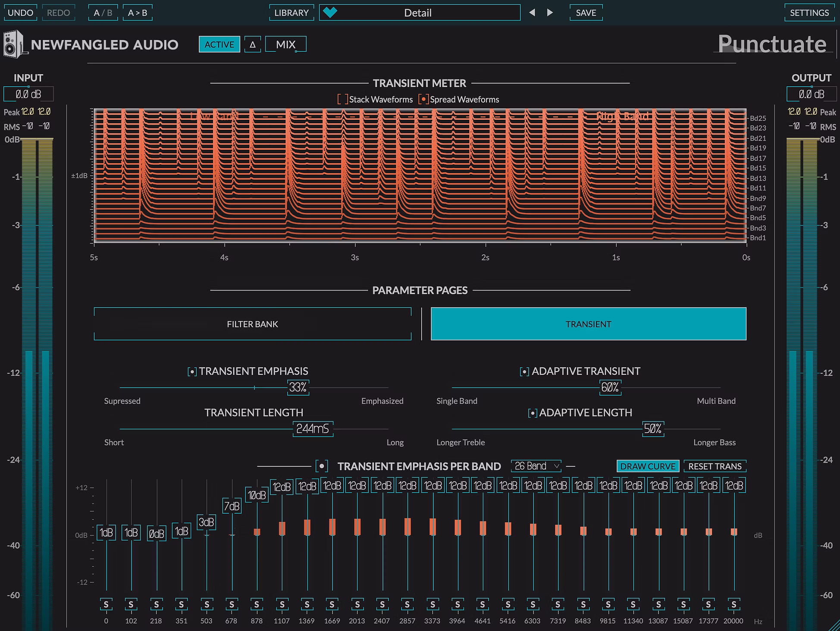The image size is (840, 631).
Task: Open the 26 Band count dropdown
Action: tap(536, 466)
